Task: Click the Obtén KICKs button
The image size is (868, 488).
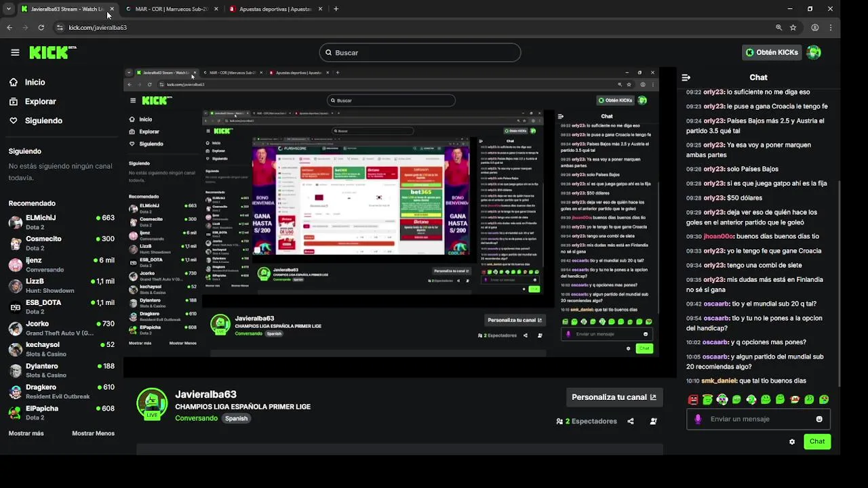Action: (x=772, y=52)
